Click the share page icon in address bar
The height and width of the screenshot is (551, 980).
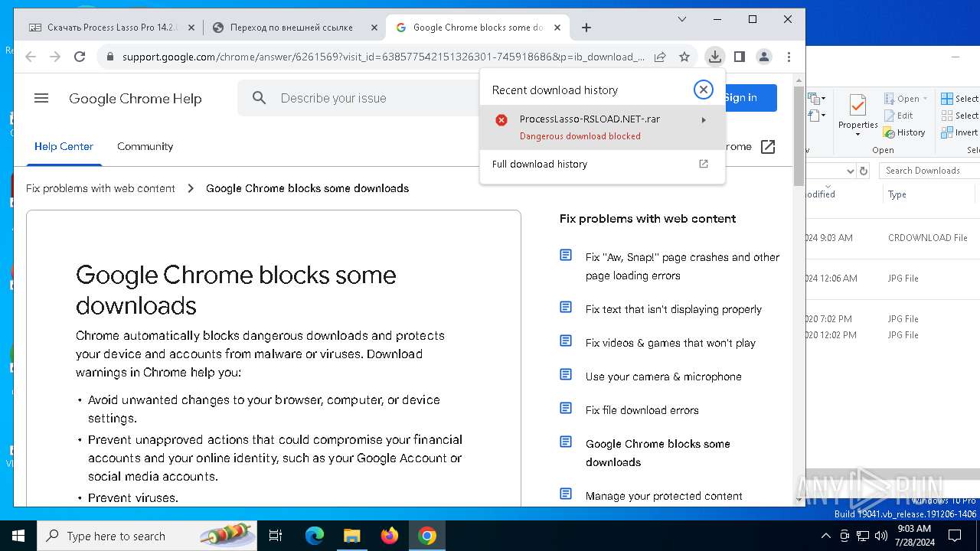click(x=660, y=57)
